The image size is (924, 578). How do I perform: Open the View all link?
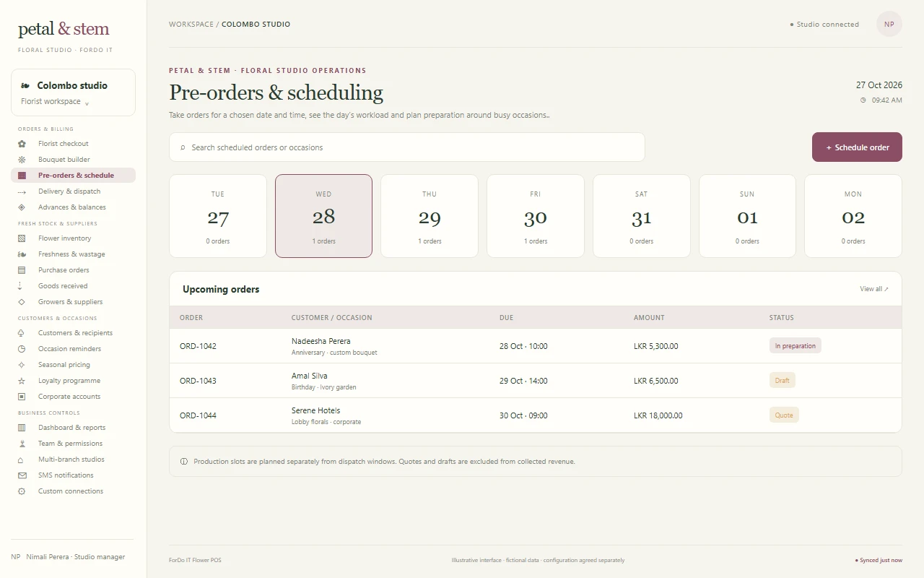click(x=874, y=289)
